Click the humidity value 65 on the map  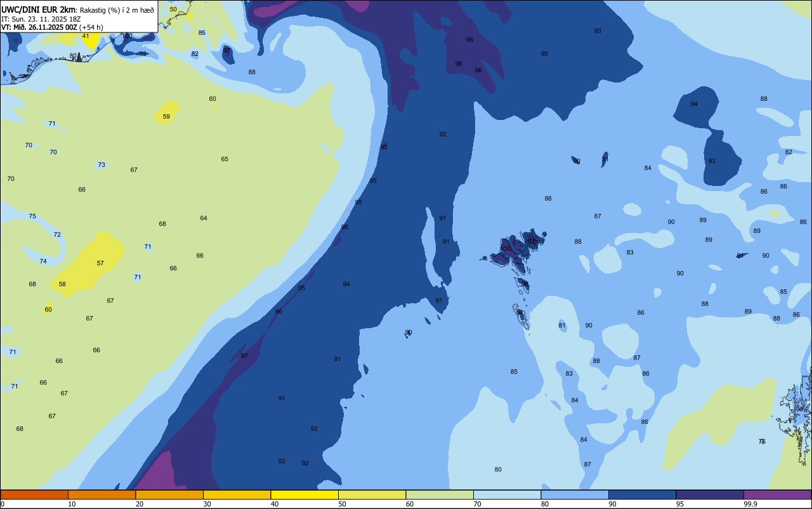(x=225, y=159)
